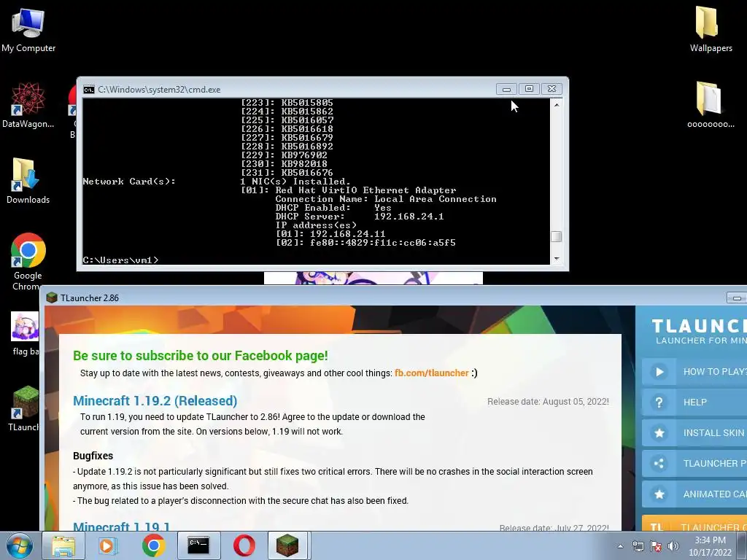747x560 pixels.
Task: Click TLauncher title bar block icon
Action: pos(52,297)
